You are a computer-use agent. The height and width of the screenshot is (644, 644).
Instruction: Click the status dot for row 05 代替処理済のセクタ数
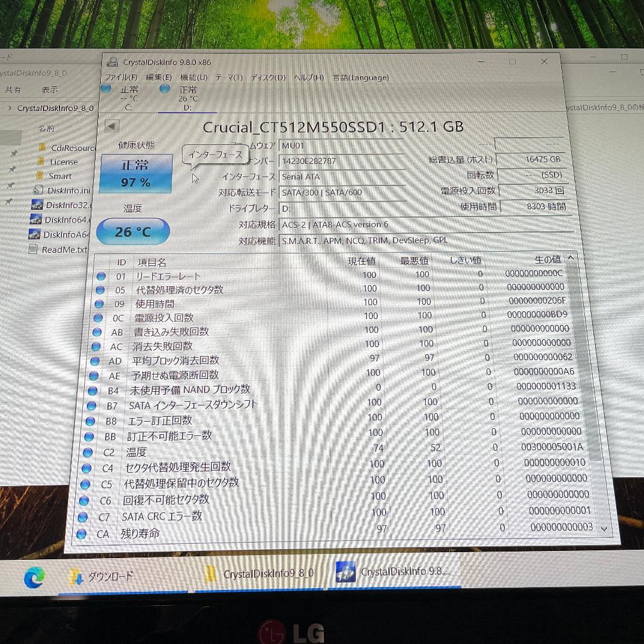[x=100, y=290]
